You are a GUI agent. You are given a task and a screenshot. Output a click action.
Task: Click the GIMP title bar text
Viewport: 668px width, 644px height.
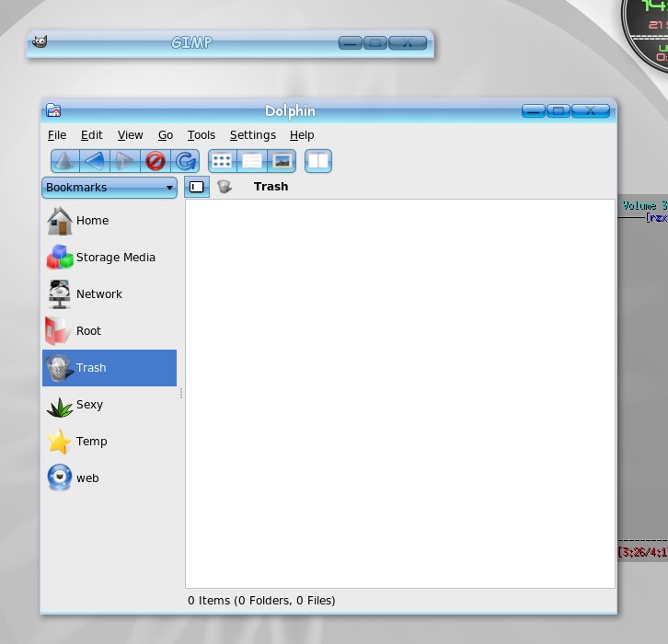coord(191,42)
